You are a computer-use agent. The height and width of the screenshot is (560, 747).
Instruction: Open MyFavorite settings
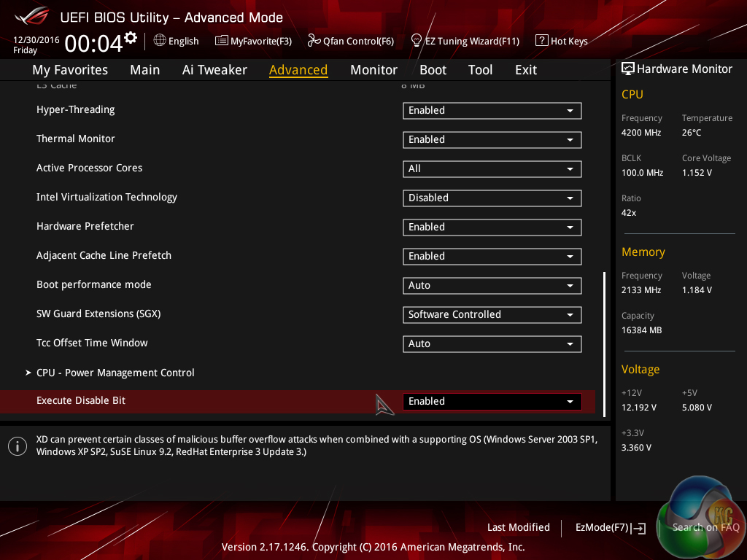(x=253, y=41)
